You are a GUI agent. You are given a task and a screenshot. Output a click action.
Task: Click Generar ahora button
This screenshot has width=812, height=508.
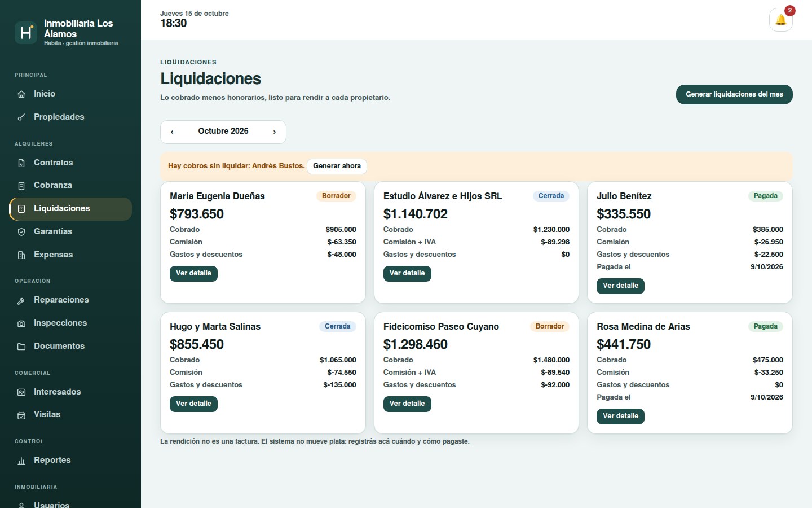point(337,166)
